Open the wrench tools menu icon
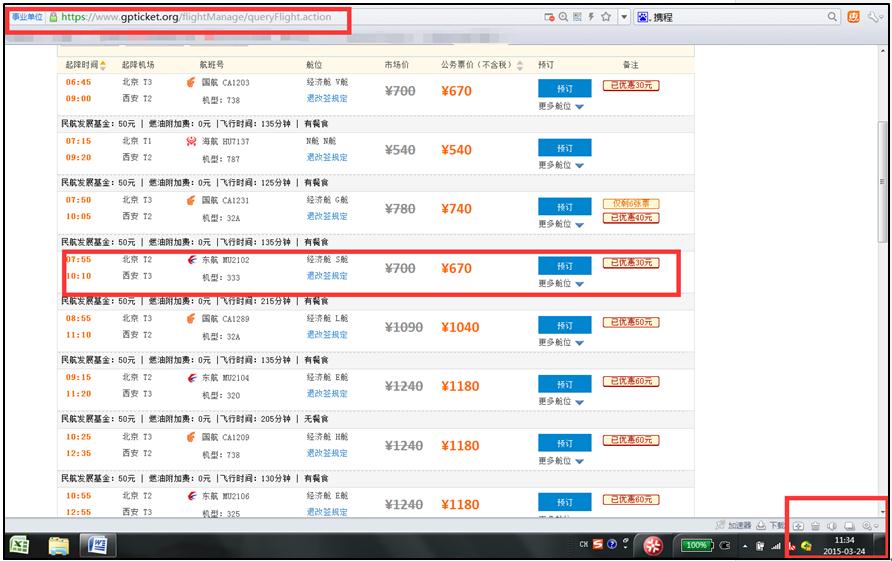 (x=876, y=17)
